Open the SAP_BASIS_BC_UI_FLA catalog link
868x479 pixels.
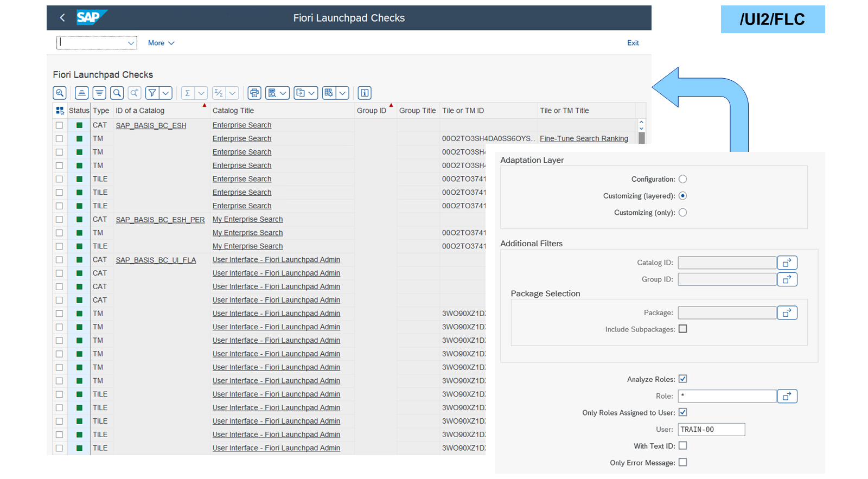(x=156, y=260)
